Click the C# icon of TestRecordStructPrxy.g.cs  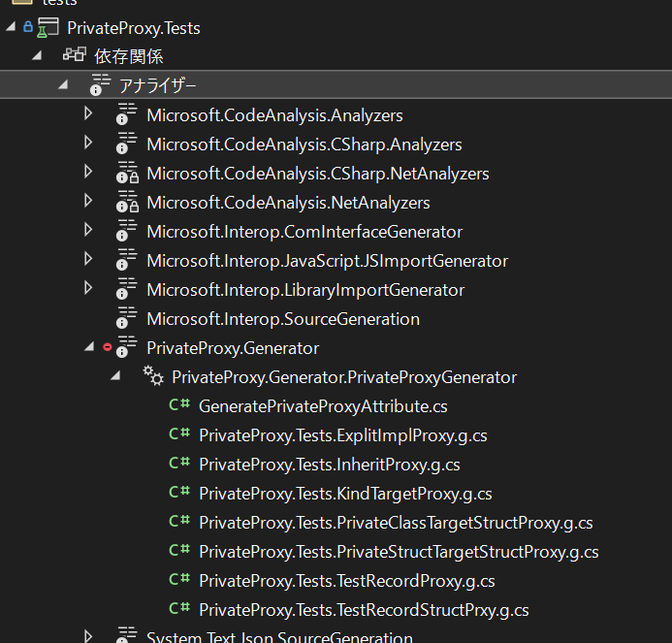coord(179,608)
